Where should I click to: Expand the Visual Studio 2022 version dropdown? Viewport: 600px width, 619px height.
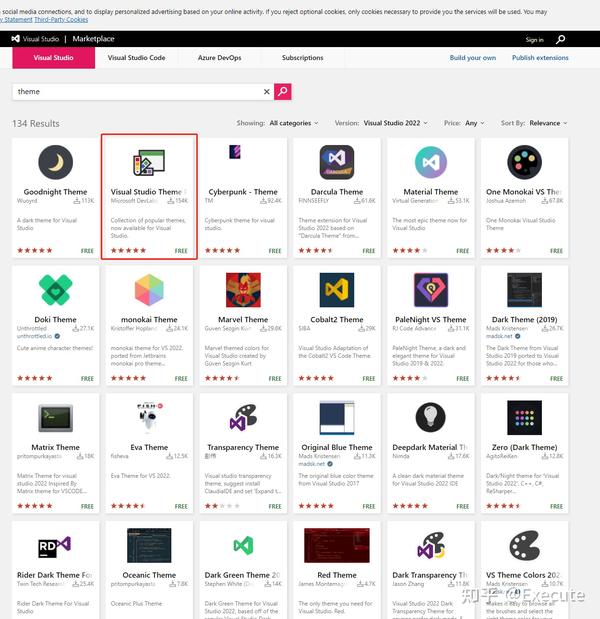(396, 123)
